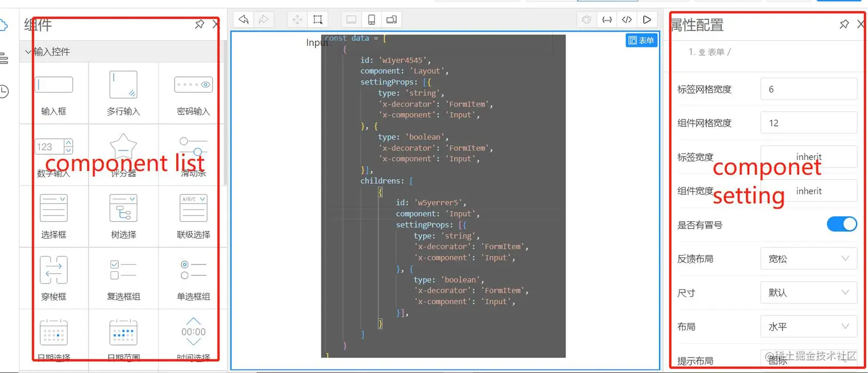The image size is (868, 373).
Task: Click the 表单 badge on the canvas
Action: 641,40
